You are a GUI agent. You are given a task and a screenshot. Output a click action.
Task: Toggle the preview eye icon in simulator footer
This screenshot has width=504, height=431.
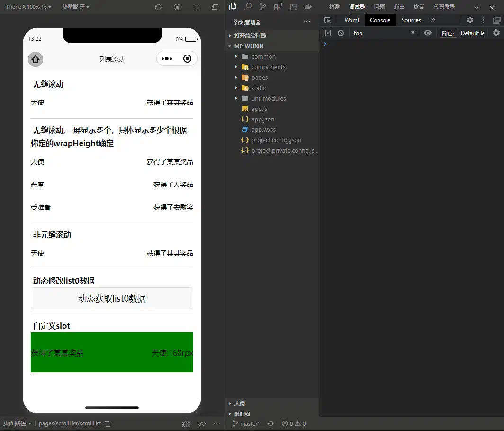point(202,423)
